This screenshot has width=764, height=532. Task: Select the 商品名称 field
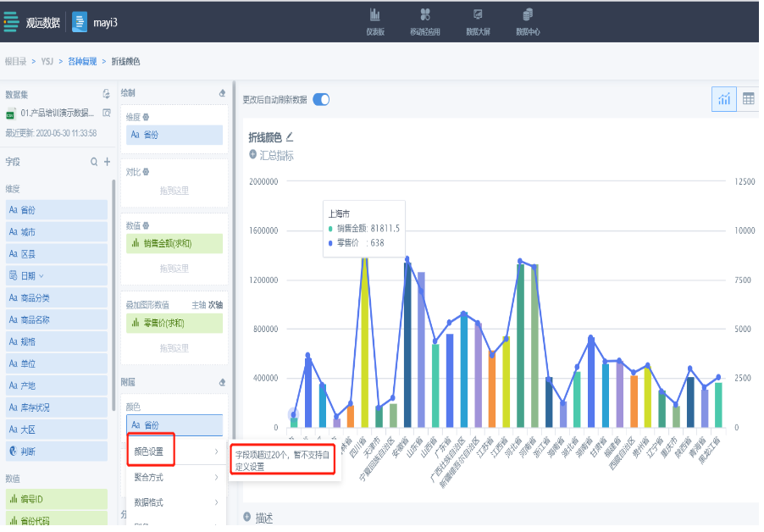click(57, 319)
